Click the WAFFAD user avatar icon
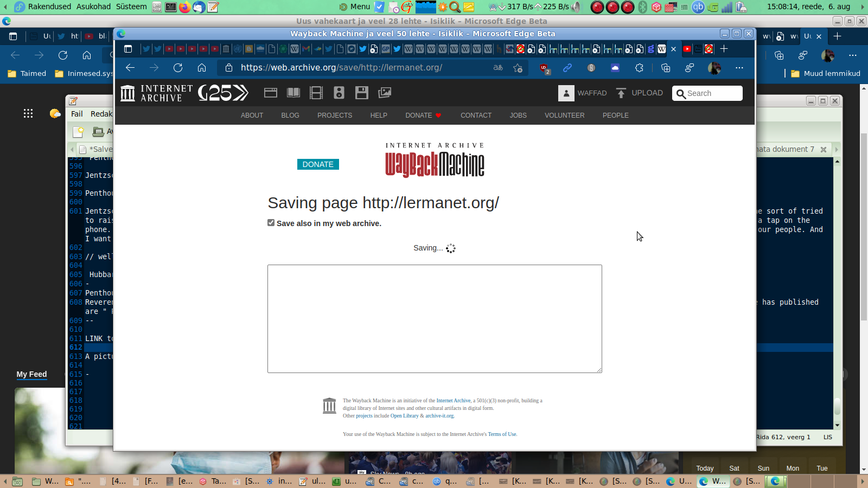Viewport: 868px width, 488px height. pos(566,93)
